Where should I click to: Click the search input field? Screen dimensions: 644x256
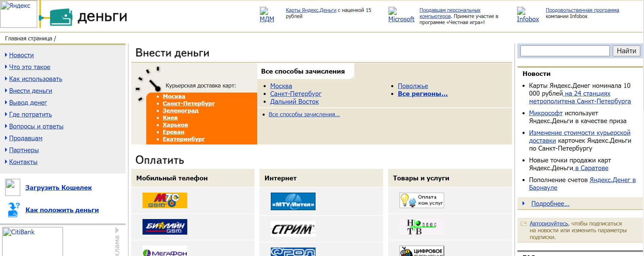point(565,51)
